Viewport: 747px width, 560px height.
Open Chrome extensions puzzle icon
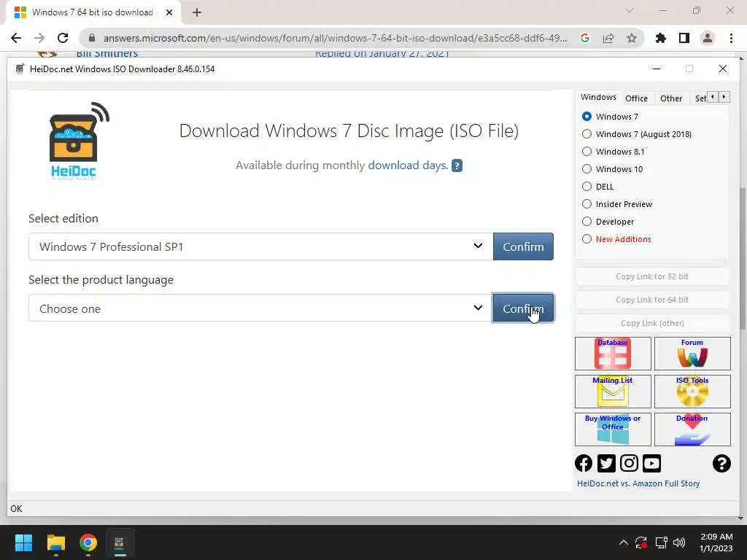[x=661, y=38]
